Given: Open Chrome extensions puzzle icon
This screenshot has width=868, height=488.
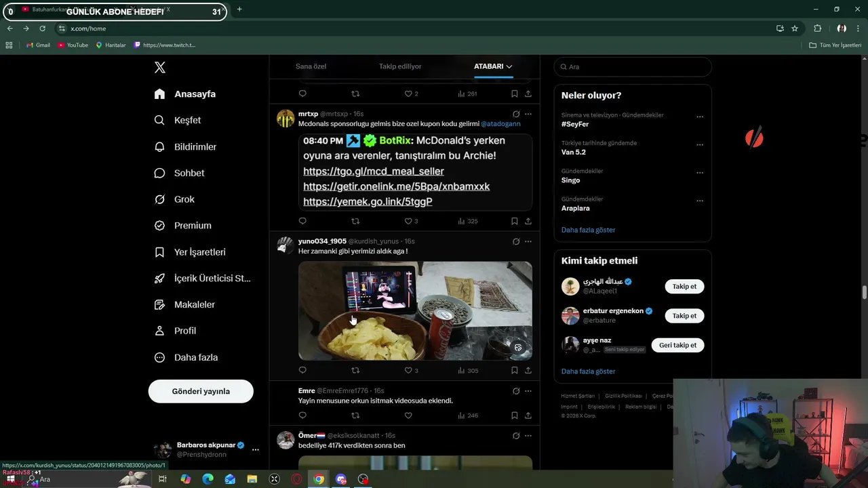Looking at the screenshot, I should [817, 28].
